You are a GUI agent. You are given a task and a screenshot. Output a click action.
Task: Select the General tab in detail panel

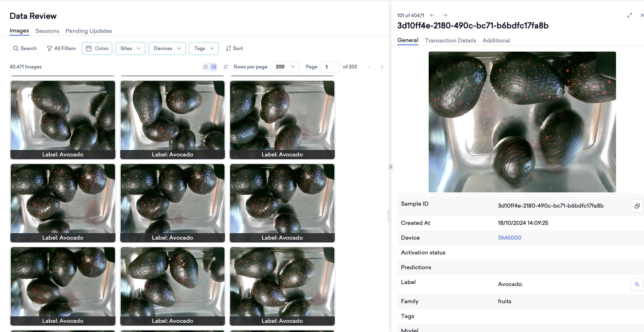(x=408, y=40)
